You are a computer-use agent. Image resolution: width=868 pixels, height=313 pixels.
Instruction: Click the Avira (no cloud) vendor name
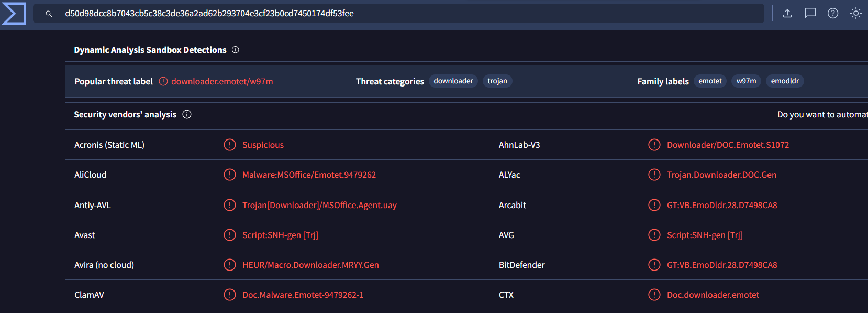[104, 265]
